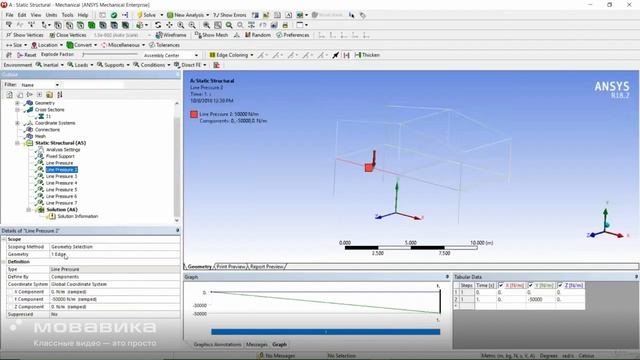Click the Print toolbar icon

point(285,25)
